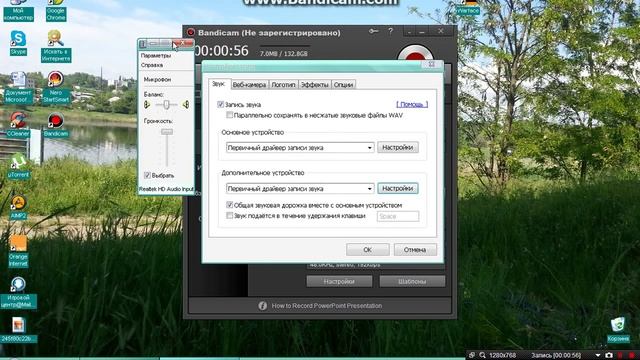This screenshot has width=640, height=360.
Task: Switch to the Логотип tab
Action: [283, 84]
